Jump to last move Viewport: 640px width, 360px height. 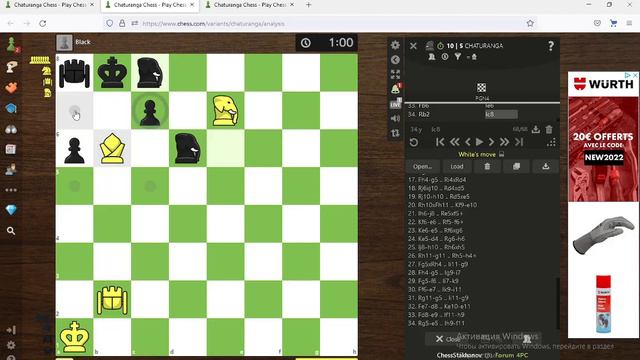point(519,142)
